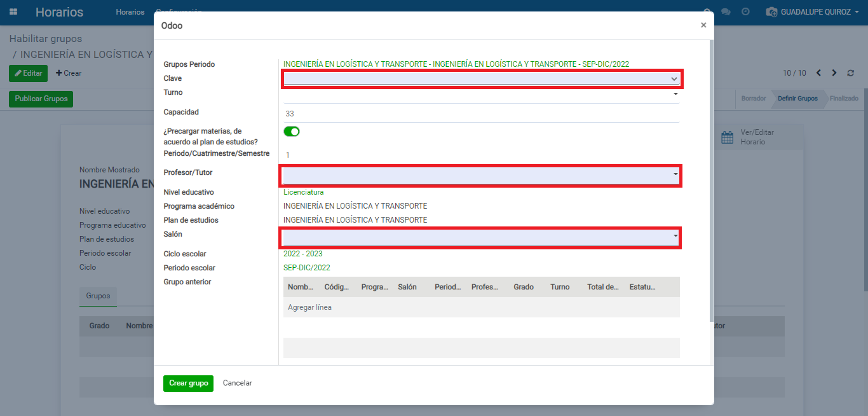Screen dimensions: 868x416
Task: Open the apps grid menu icon
Action: 13,12
